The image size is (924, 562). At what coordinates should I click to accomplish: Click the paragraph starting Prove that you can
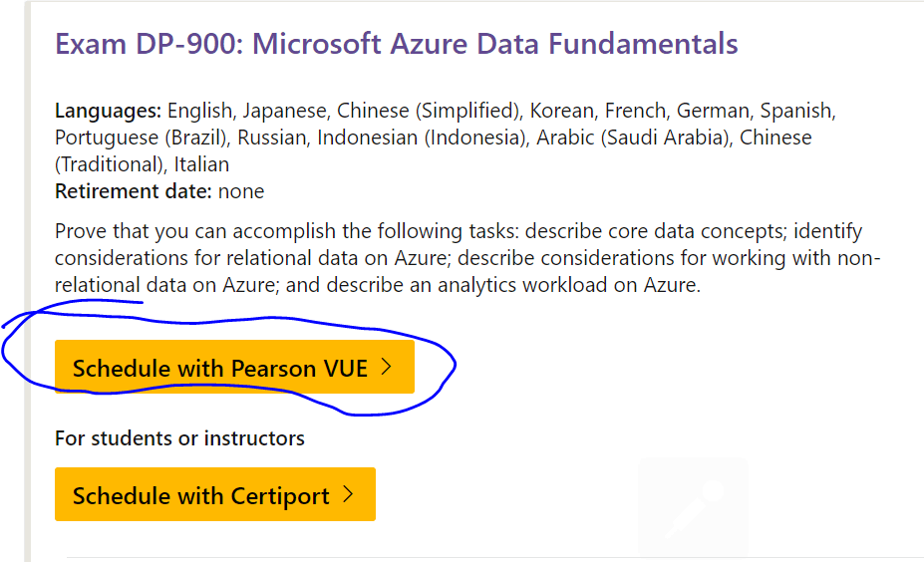click(467, 258)
